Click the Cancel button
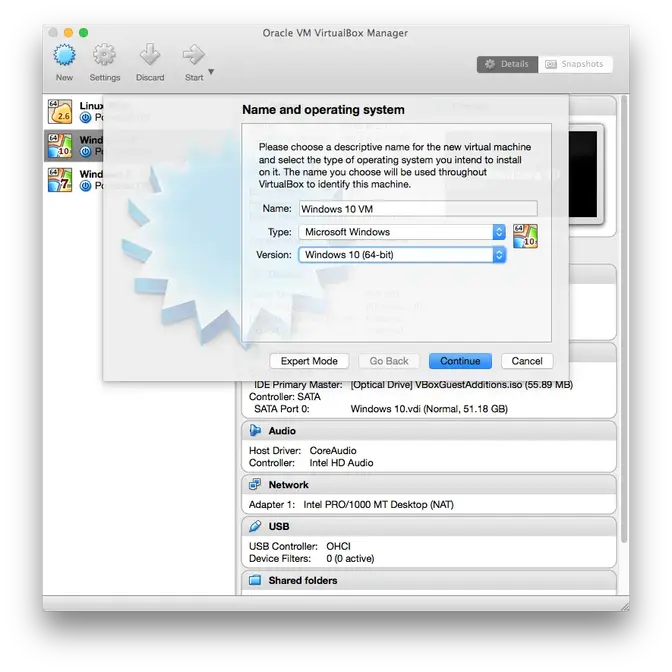This screenshot has height=672, width=672. pos(527,361)
